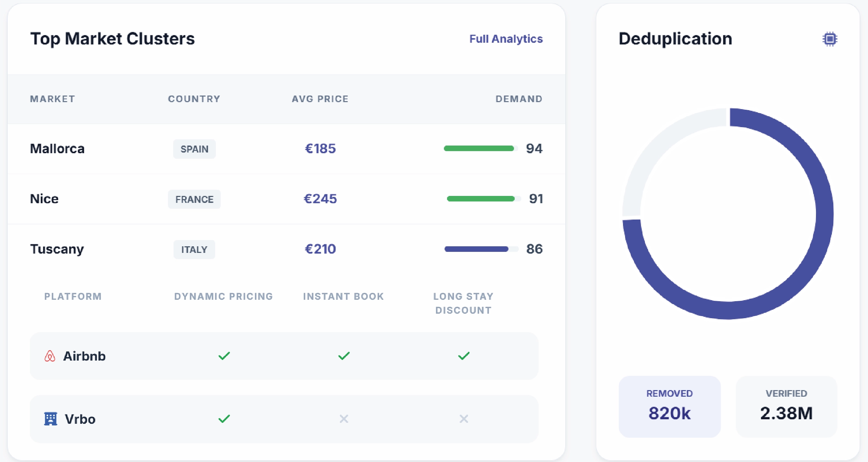Screen dimensions: 868x462
Task: Click Airbnb's Long Stay Discount checkmark
Action: coord(464,356)
